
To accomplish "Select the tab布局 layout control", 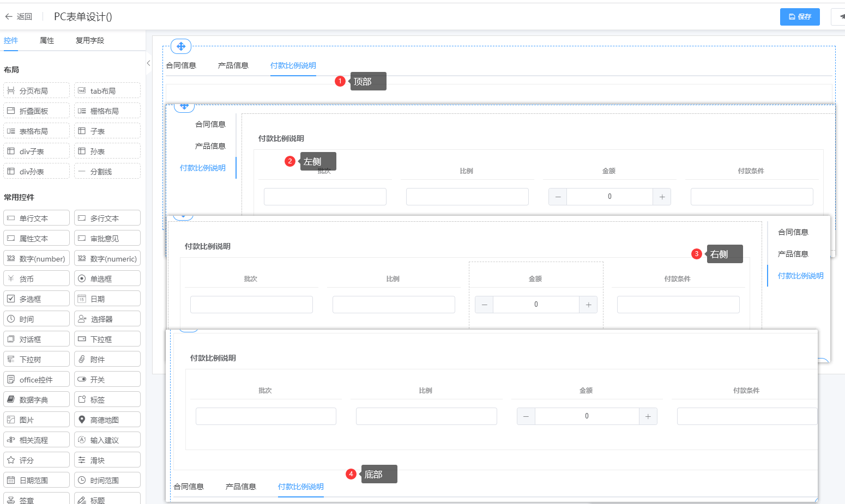I will (x=107, y=91).
